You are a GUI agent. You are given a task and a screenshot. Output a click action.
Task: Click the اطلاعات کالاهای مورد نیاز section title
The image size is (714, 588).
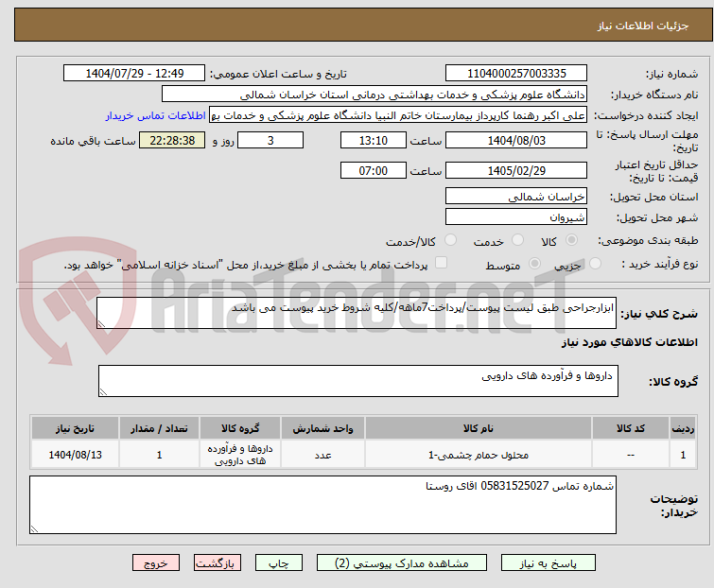[629, 342]
